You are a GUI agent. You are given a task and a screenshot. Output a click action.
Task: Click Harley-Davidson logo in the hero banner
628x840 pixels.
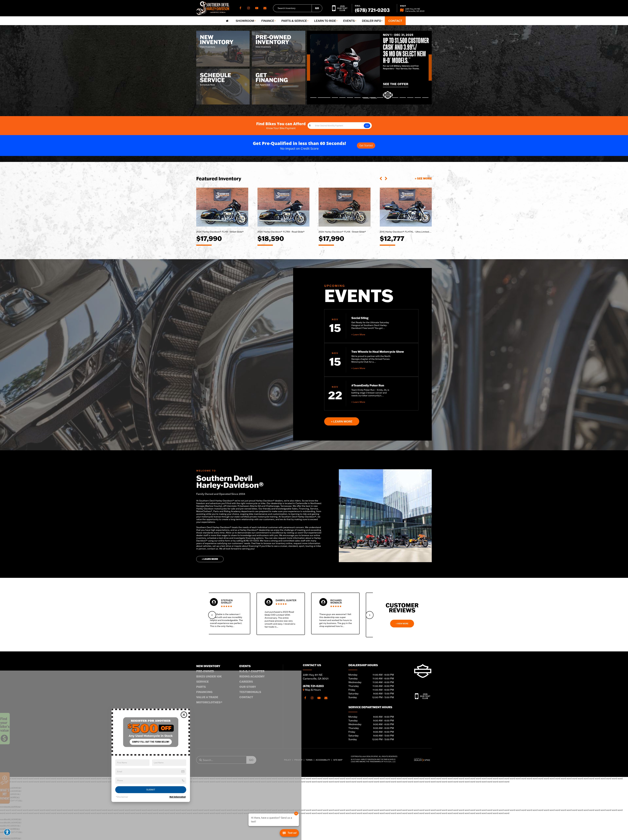387,95
